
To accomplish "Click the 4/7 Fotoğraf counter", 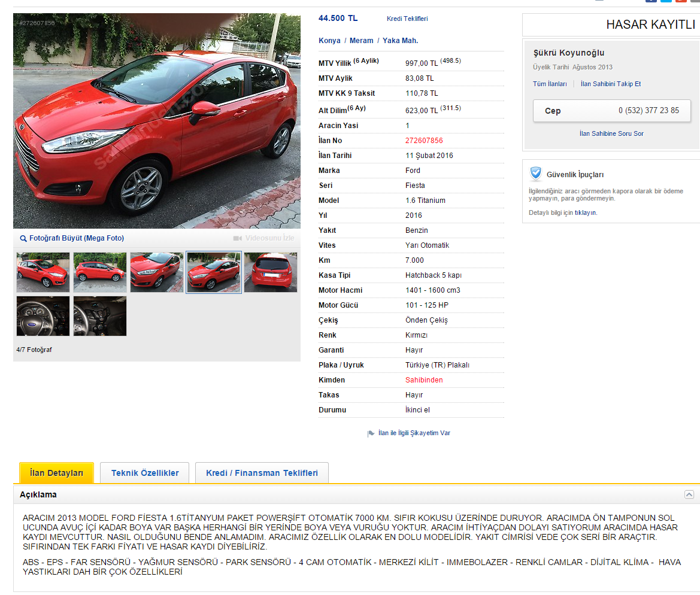I will [34, 350].
